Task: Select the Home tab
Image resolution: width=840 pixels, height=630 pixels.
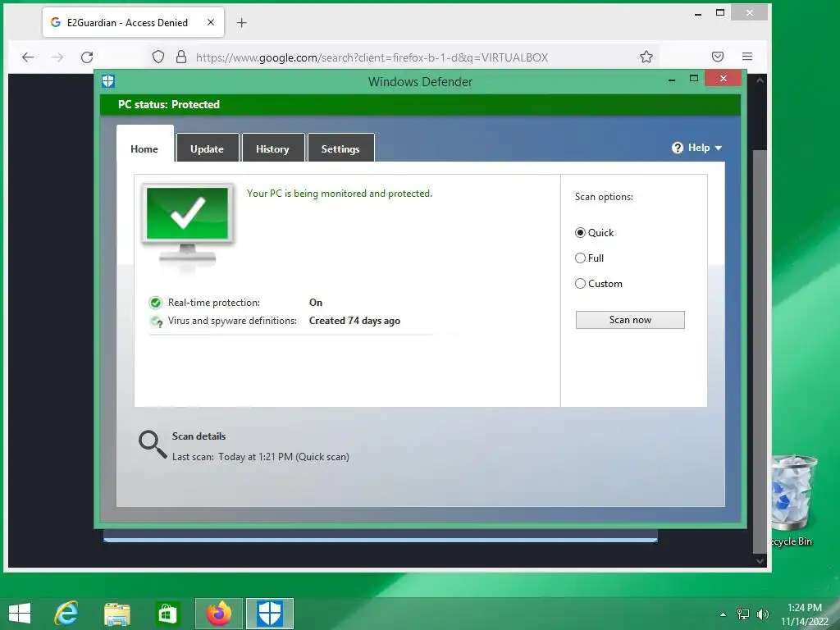Action: (x=144, y=144)
